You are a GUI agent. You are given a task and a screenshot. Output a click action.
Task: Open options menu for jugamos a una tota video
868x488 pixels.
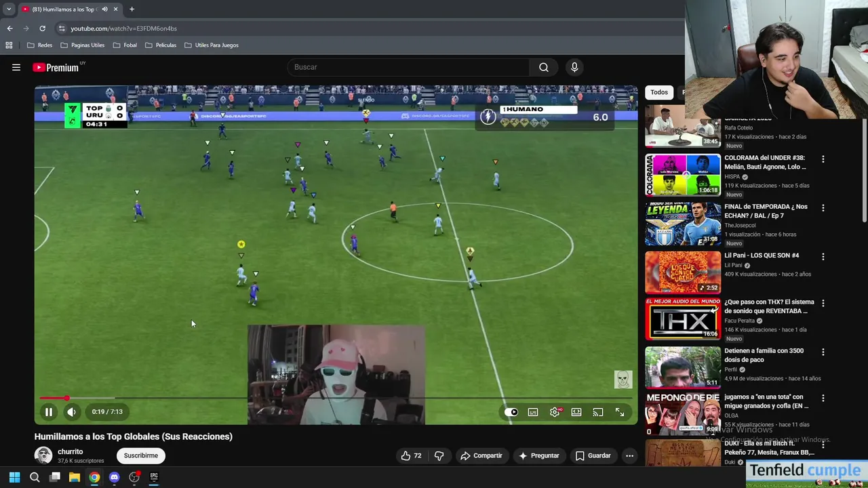click(x=823, y=398)
